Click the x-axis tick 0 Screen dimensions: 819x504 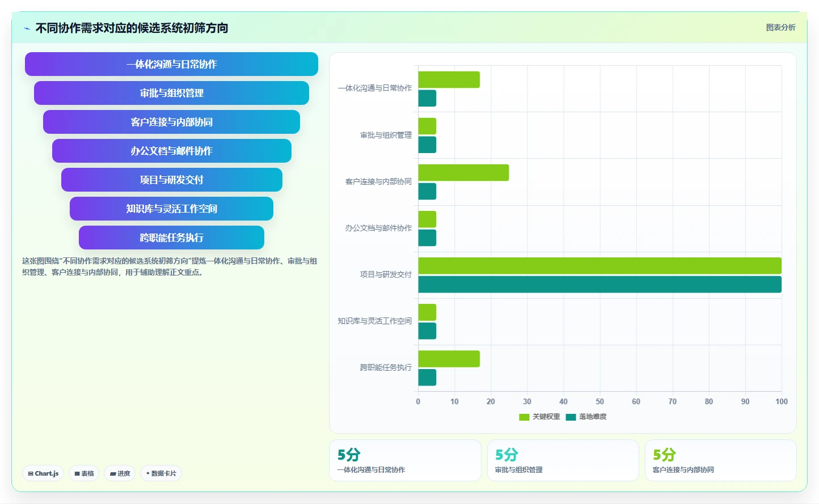(418, 401)
